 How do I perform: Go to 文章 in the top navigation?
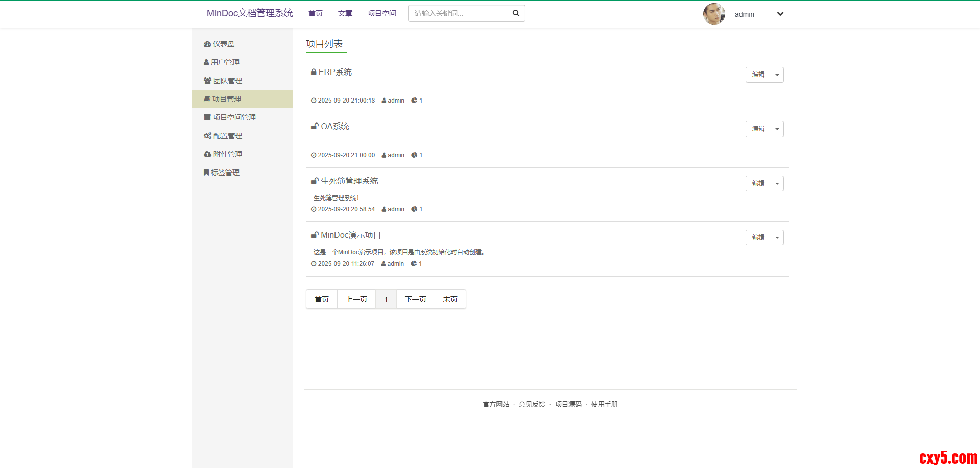tap(345, 13)
